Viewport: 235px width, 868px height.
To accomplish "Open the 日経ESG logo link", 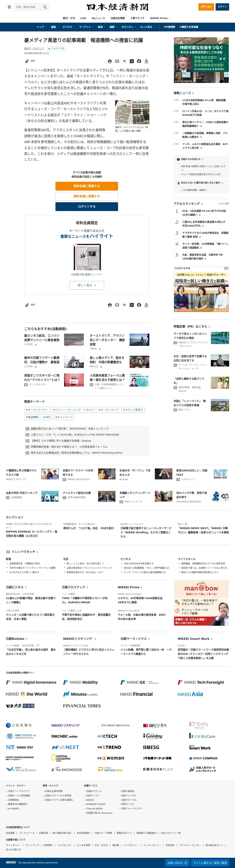I will coord(151,747).
